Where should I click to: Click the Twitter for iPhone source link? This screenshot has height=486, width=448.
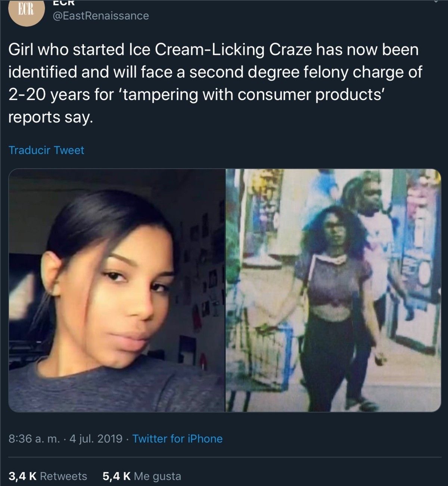(177, 439)
